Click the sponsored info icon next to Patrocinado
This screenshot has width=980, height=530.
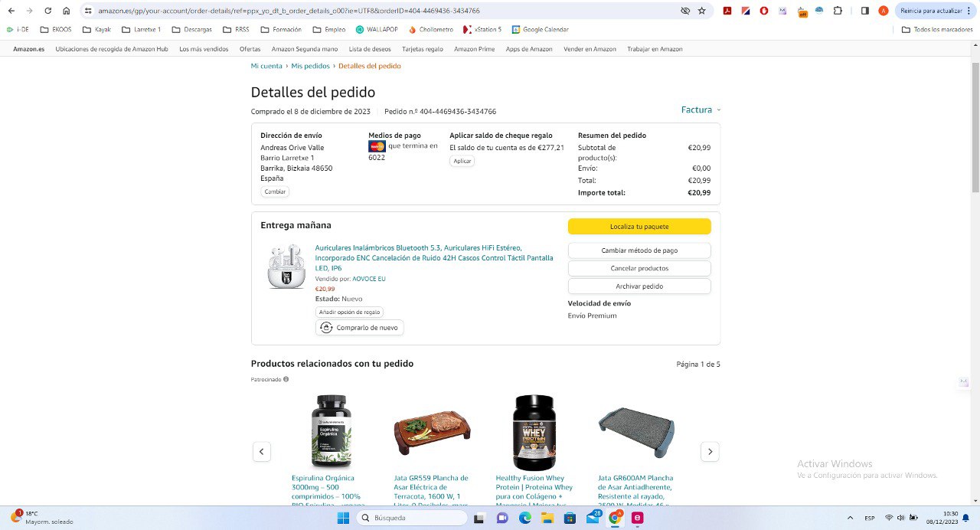286,379
